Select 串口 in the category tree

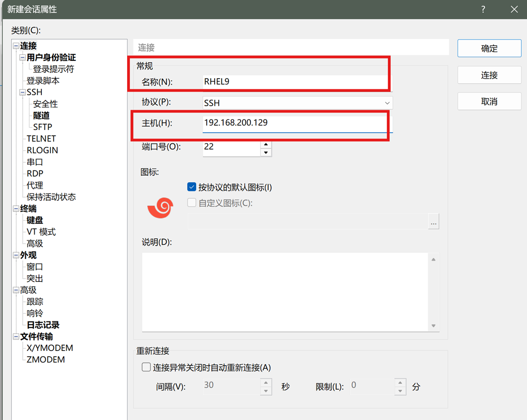(35, 162)
